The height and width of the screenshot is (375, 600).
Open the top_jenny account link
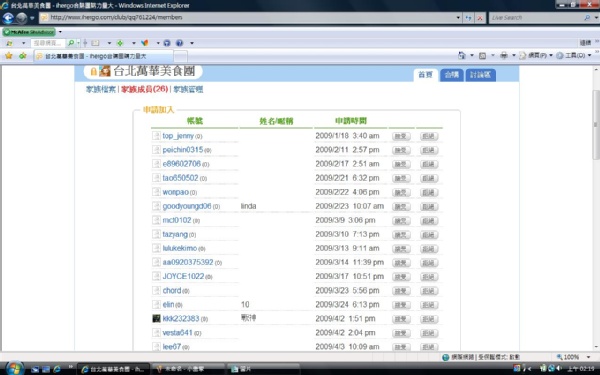(x=178, y=136)
